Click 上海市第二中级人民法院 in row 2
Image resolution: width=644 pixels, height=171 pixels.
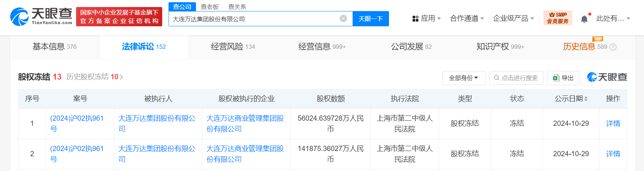pos(405,154)
